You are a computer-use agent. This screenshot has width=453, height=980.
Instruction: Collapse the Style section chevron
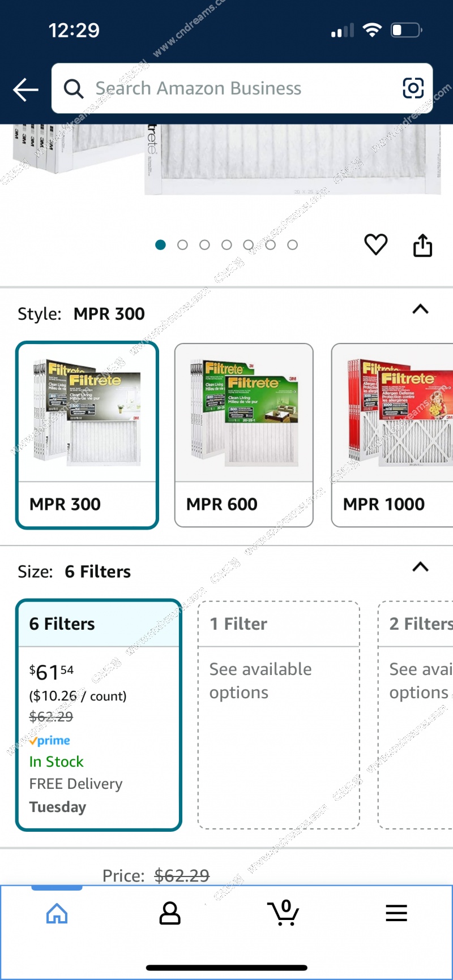click(420, 310)
